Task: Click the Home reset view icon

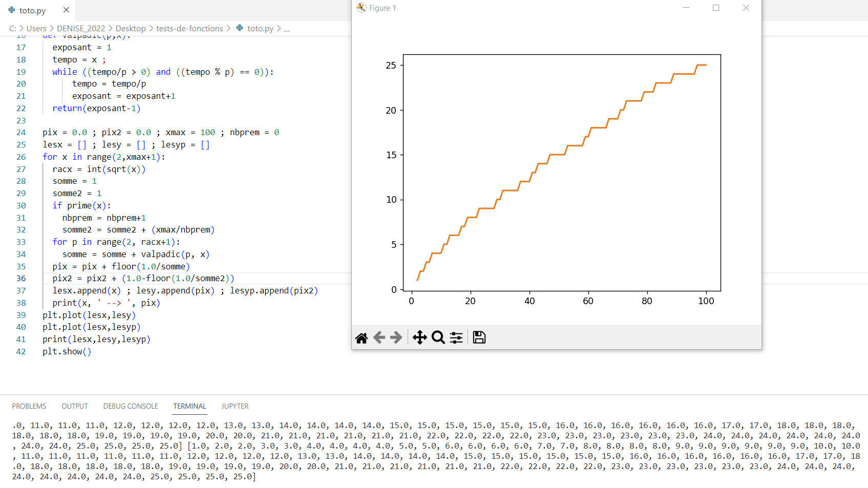Action: tap(362, 337)
